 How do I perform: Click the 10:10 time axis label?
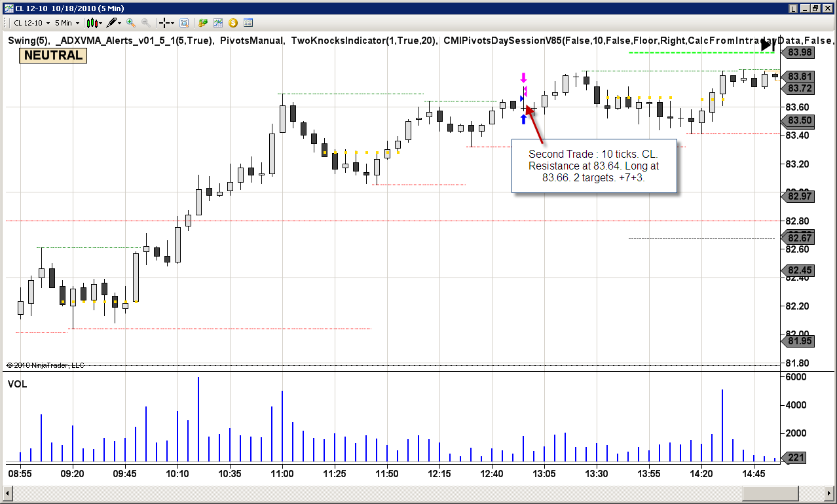coord(177,473)
